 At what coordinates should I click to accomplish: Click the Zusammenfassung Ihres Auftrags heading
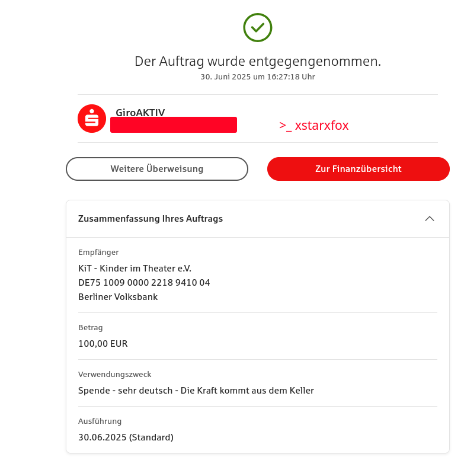[x=151, y=219]
